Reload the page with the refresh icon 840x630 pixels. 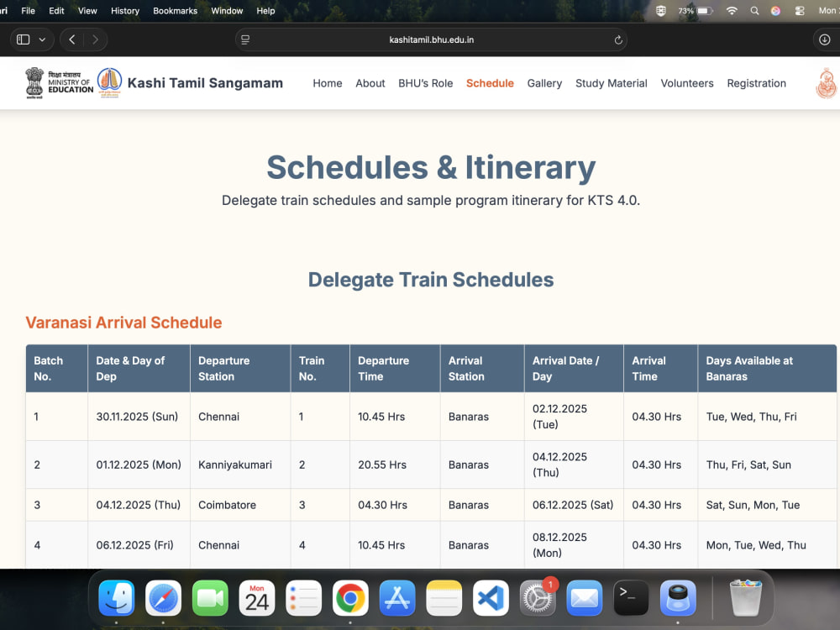[x=617, y=39]
